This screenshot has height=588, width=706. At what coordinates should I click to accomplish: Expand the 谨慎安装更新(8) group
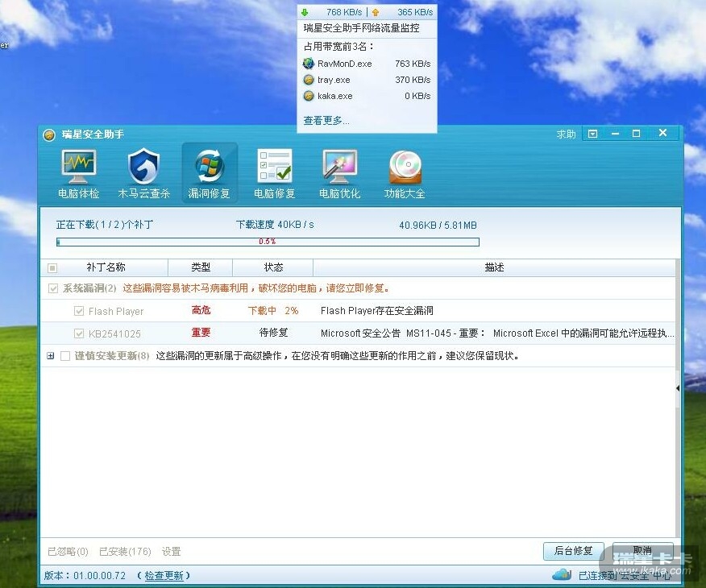[x=51, y=356]
